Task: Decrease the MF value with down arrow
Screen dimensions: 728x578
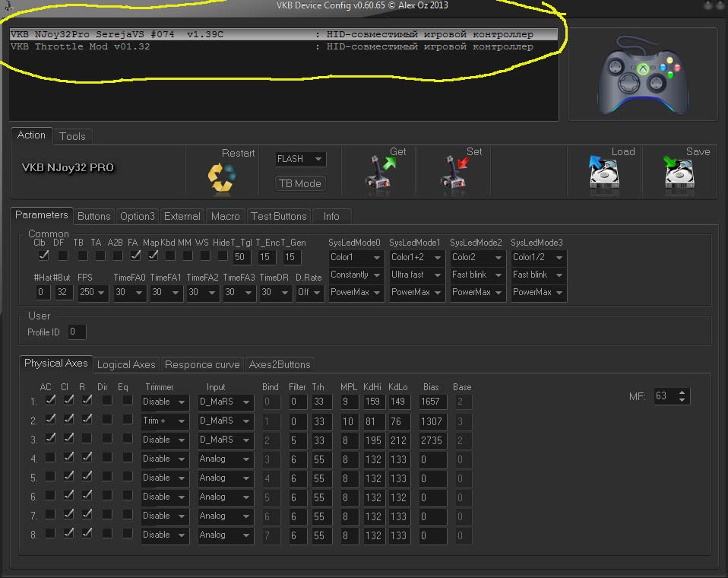Action: pos(682,399)
